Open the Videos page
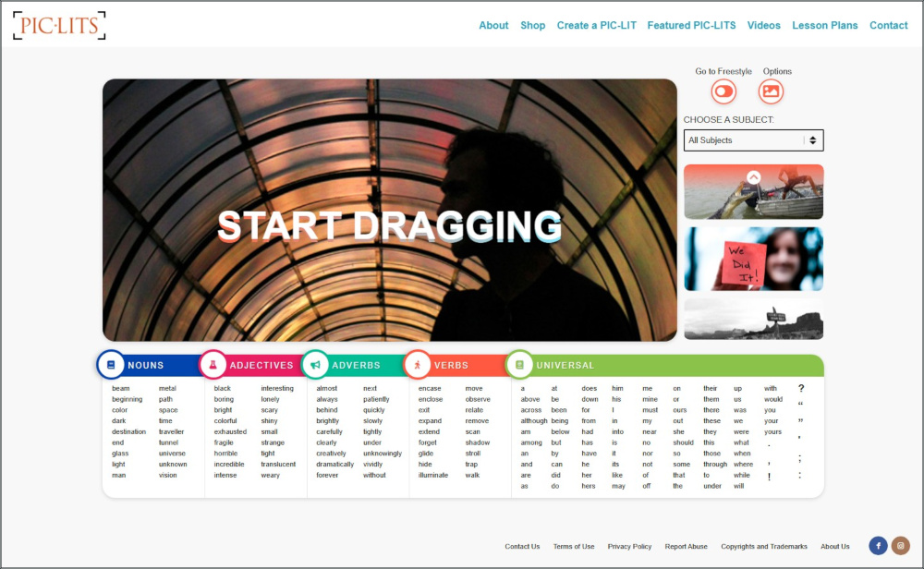The height and width of the screenshot is (569, 924). tap(764, 25)
